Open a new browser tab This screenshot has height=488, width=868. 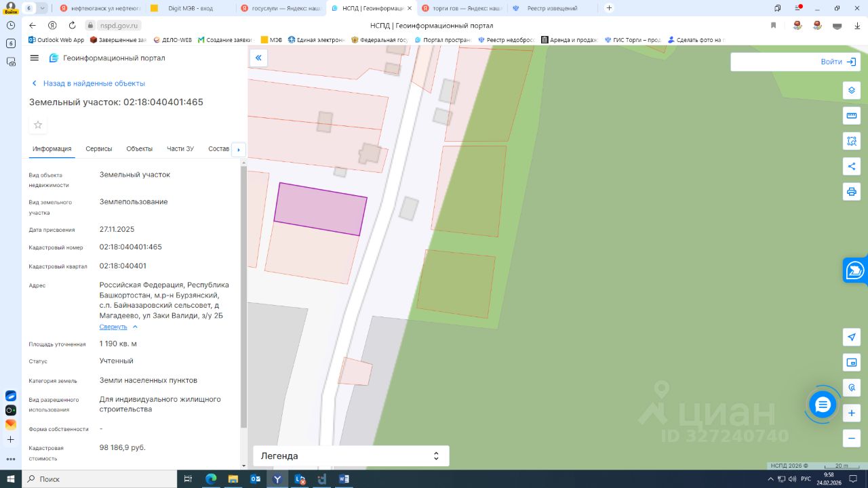point(609,8)
